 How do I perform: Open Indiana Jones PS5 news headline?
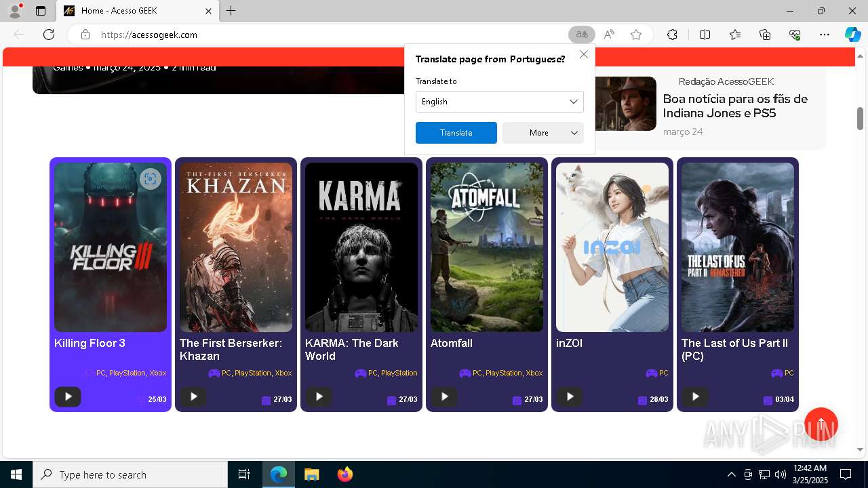735,106
